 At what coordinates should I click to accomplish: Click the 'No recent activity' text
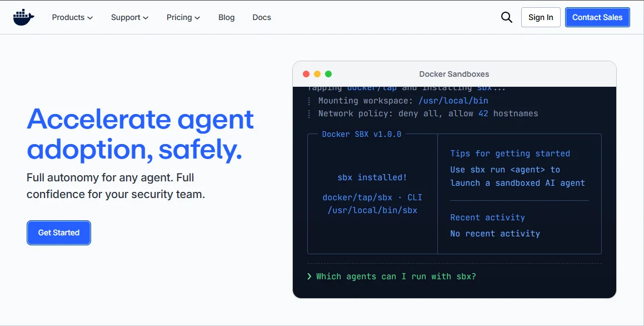pyautogui.click(x=495, y=234)
